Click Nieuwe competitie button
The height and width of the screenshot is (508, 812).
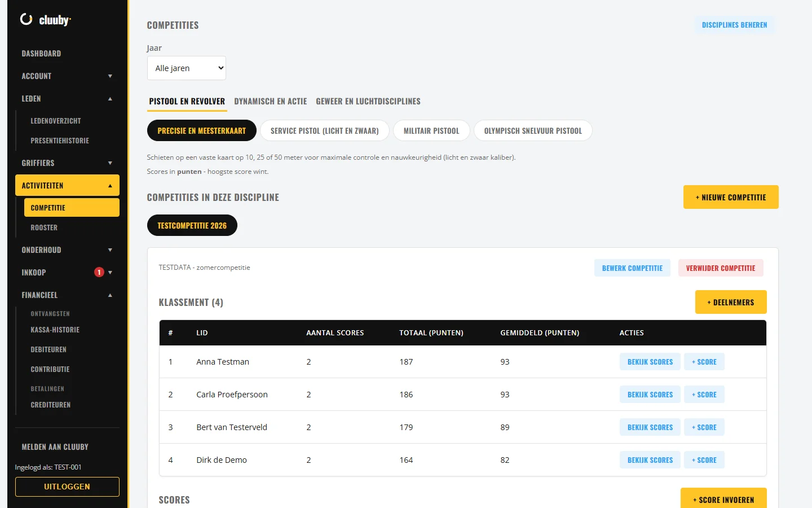(x=731, y=197)
